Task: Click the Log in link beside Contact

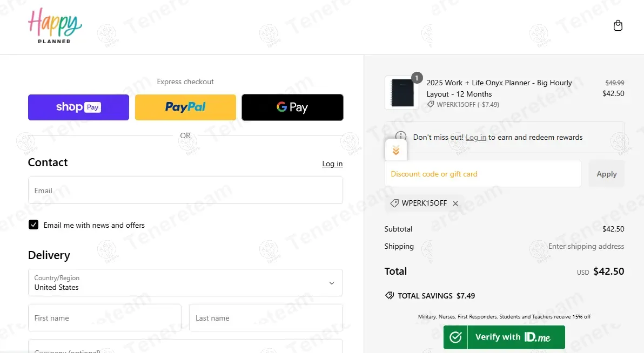Action: (332, 164)
